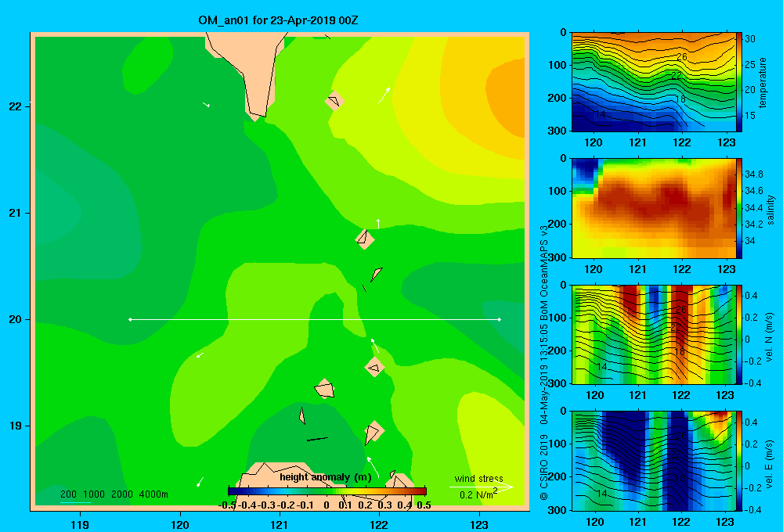Select the 'vel. N (m/s)' axis label

(769, 337)
